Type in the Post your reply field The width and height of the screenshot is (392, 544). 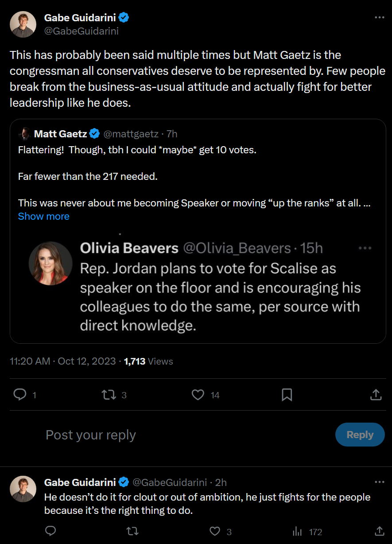(x=177, y=435)
